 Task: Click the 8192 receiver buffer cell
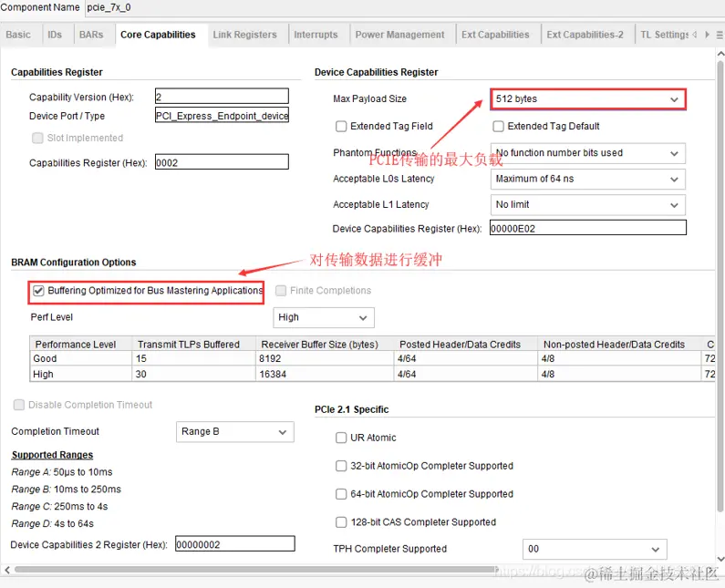(325, 358)
